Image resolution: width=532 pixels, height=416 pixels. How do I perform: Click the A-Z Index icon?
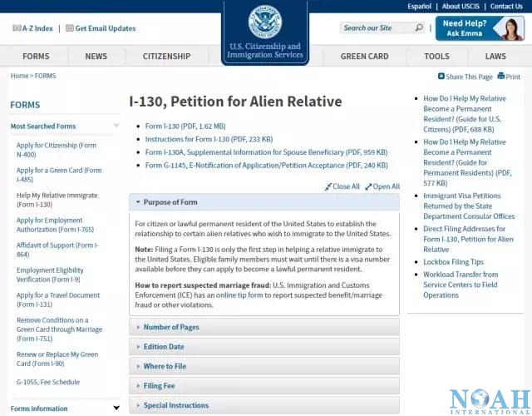click(x=17, y=28)
